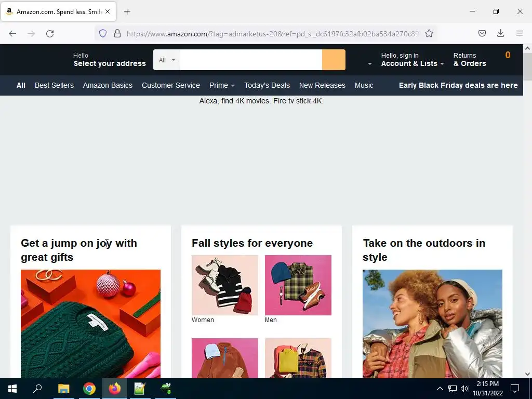Open the volume speaker tray icon

[464, 389]
